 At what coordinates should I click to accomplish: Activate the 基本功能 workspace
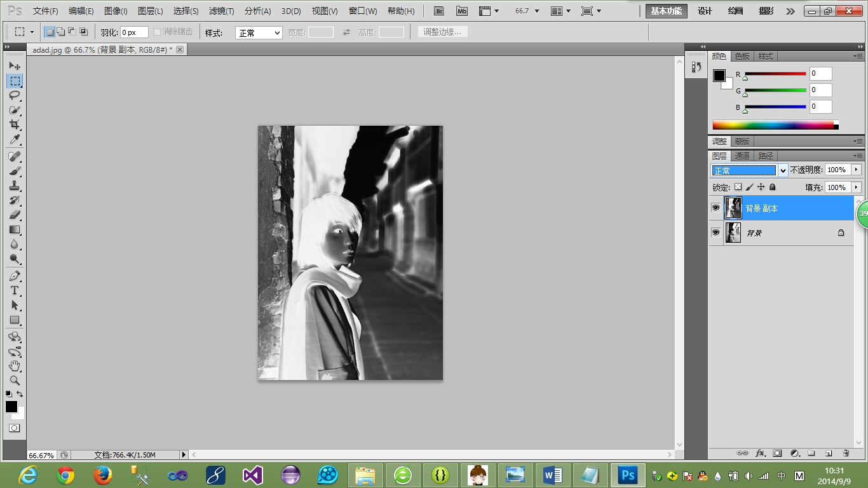[667, 11]
